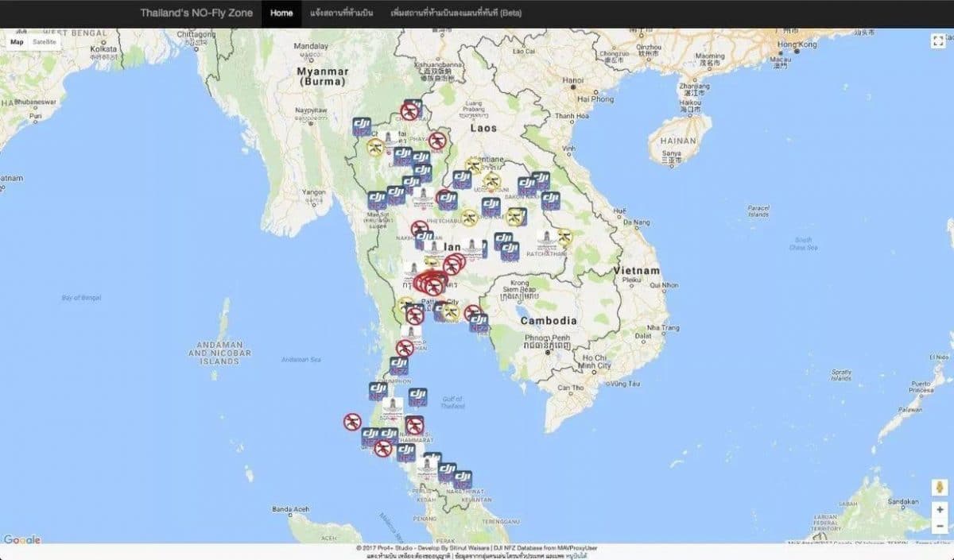
Task: Click the Kolkata city label
Action: pyautogui.click(x=103, y=48)
